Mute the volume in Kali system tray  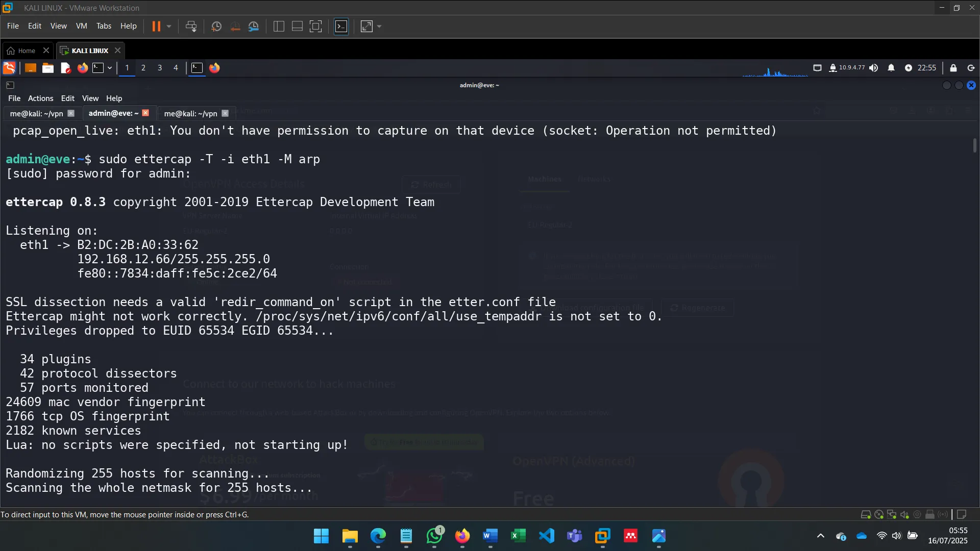tap(873, 68)
